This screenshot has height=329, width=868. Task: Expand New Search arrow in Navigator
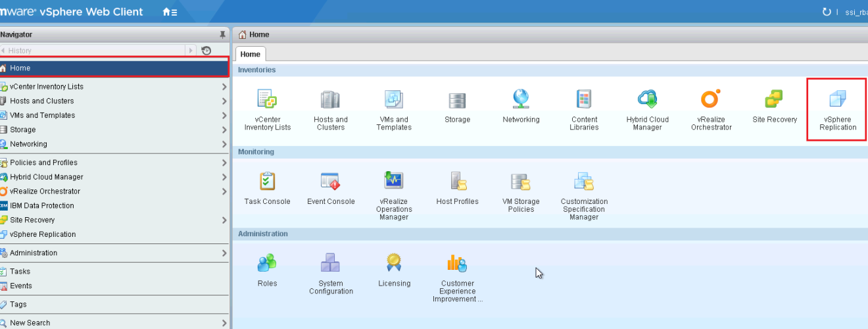pyautogui.click(x=224, y=323)
